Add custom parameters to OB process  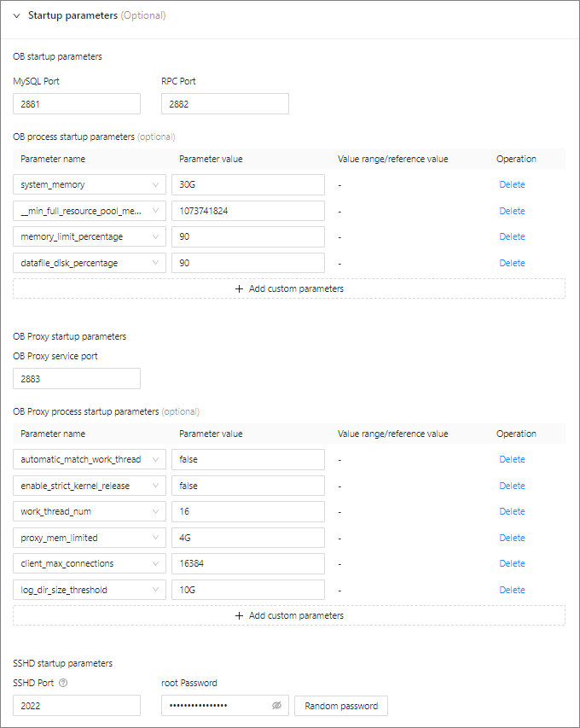(x=289, y=288)
